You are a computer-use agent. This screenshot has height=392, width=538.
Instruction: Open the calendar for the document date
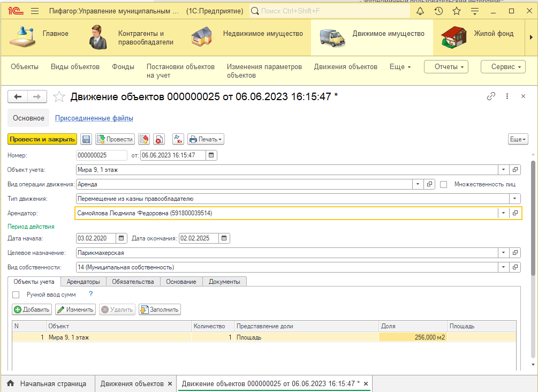pyautogui.click(x=211, y=155)
